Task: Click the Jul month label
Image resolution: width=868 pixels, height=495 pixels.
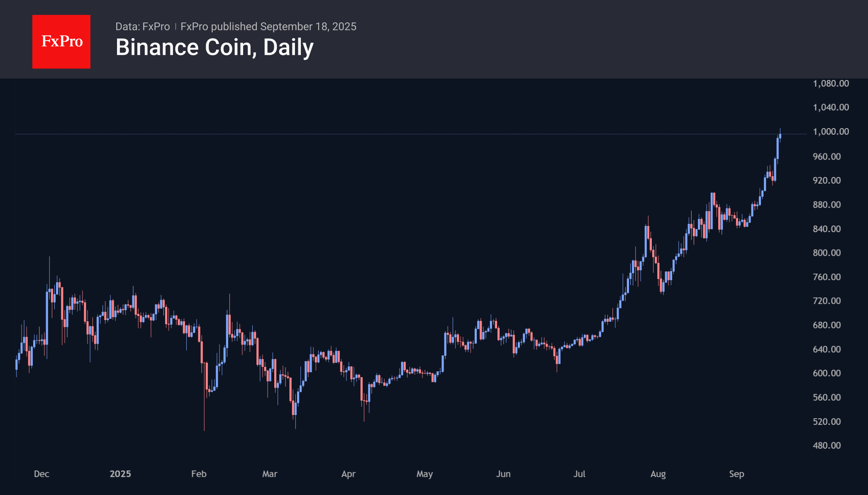Action: [x=579, y=474]
